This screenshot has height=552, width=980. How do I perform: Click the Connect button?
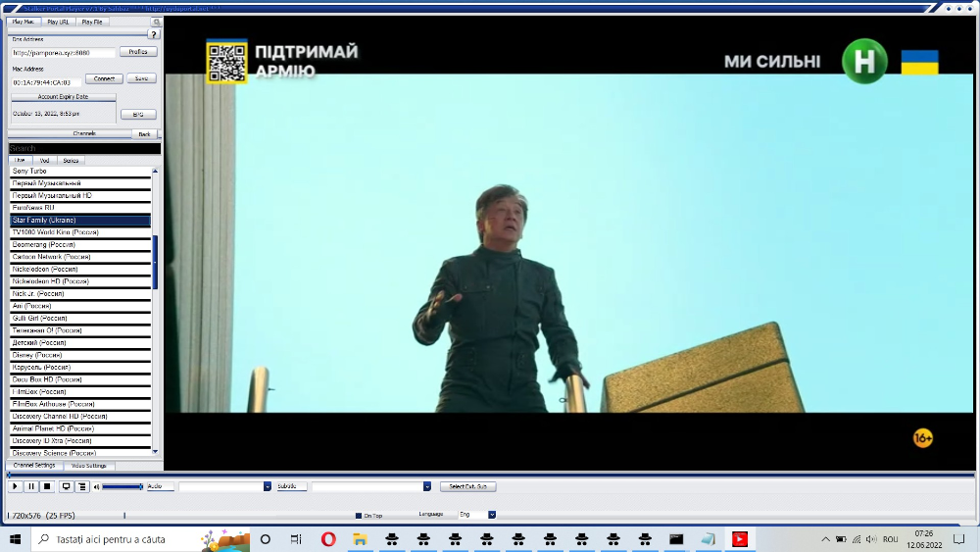pyautogui.click(x=105, y=78)
